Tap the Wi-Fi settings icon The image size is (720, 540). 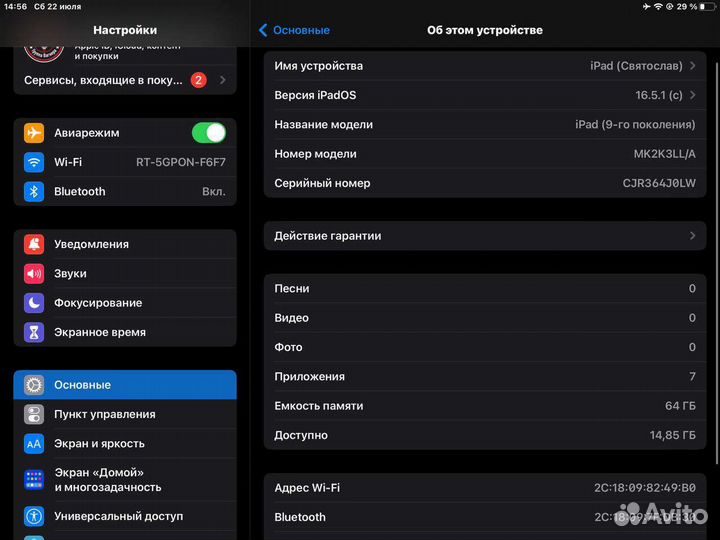[35, 162]
